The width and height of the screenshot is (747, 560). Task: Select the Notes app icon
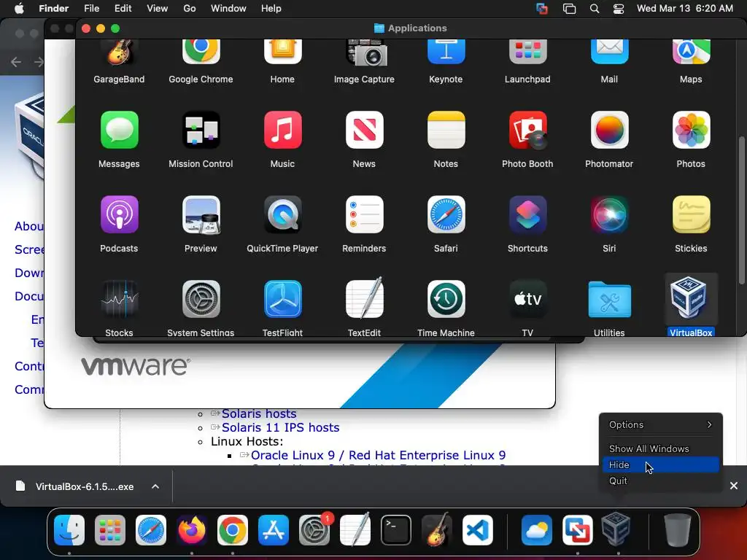click(446, 130)
